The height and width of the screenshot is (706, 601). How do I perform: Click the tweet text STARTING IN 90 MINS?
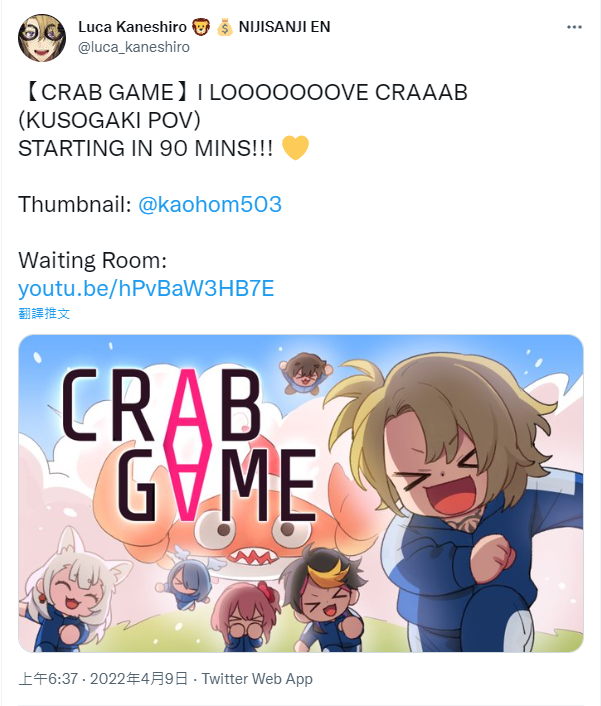[145, 149]
